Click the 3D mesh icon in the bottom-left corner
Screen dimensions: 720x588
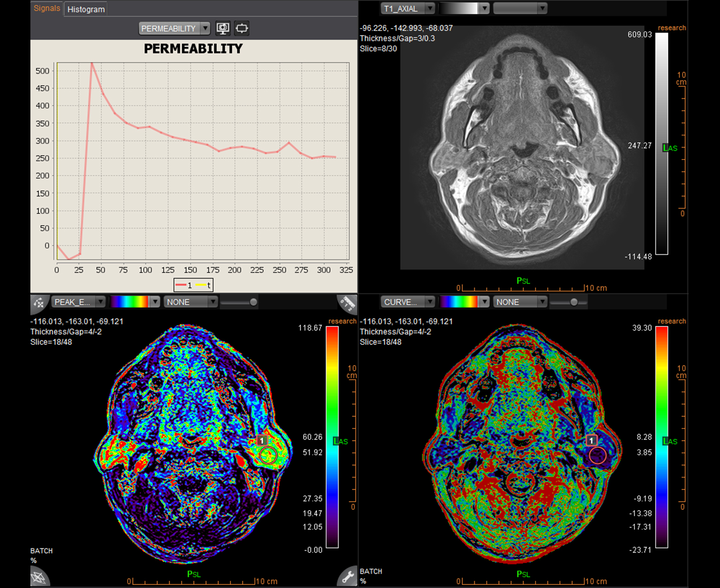[x=40, y=577]
